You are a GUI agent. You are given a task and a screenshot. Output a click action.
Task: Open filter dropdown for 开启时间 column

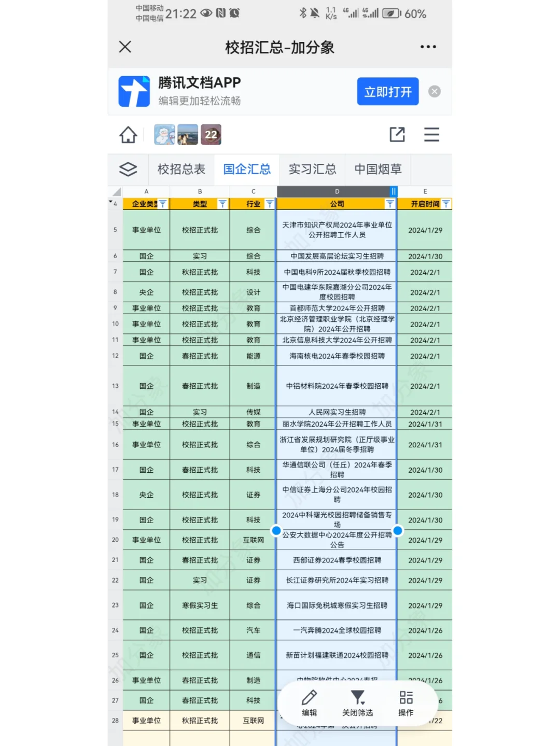click(x=446, y=204)
